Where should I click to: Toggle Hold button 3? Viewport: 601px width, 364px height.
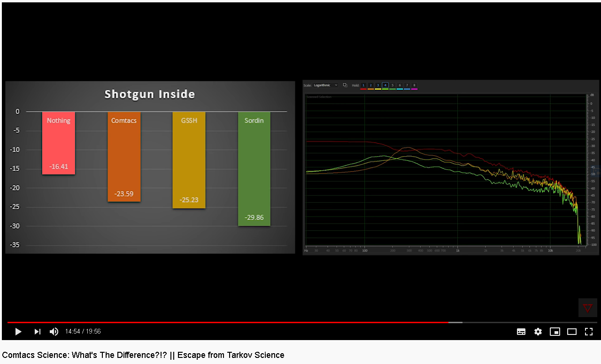(378, 85)
